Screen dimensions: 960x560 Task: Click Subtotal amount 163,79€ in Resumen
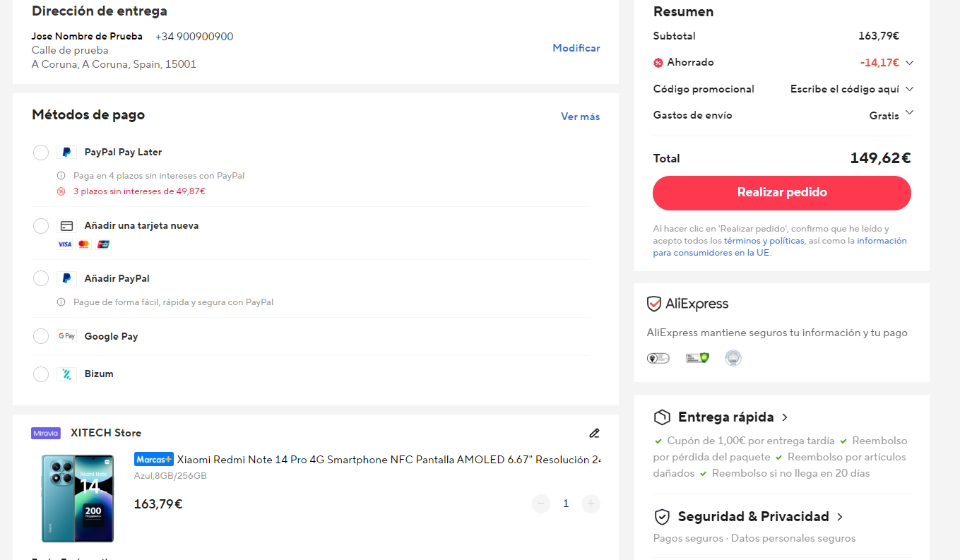point(879,36)
